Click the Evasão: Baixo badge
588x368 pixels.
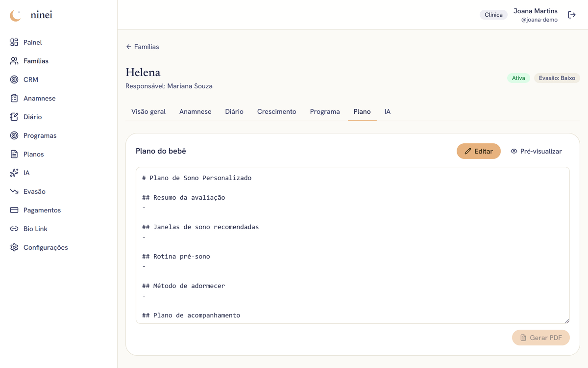(557, 78)
